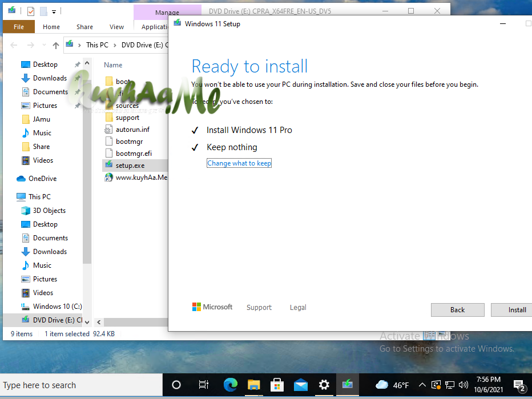532x399 pixels.
Task: Click the Name column header
Action: (x=113, y=65)
